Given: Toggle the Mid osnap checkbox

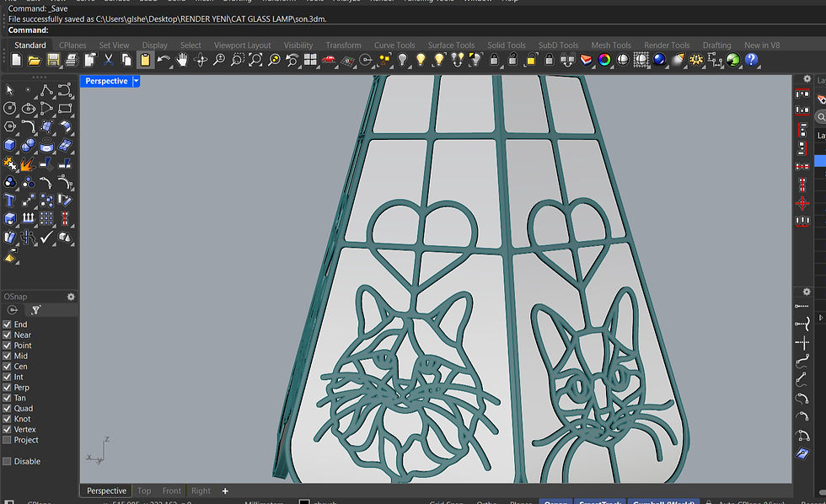Looking at the screenshot, I should (7, 356).
